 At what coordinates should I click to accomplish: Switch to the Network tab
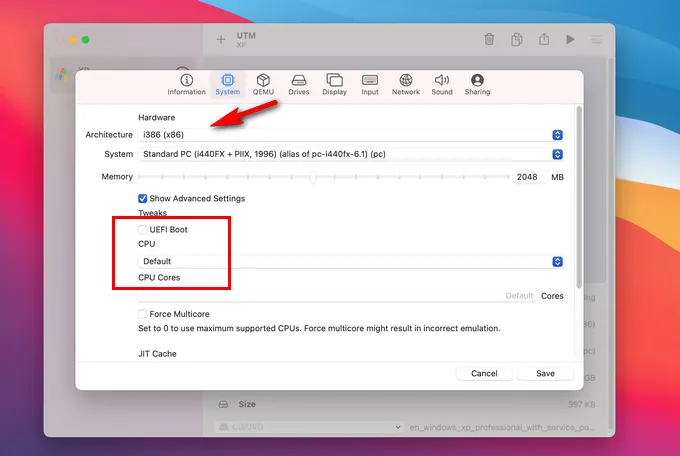(406, 85)
